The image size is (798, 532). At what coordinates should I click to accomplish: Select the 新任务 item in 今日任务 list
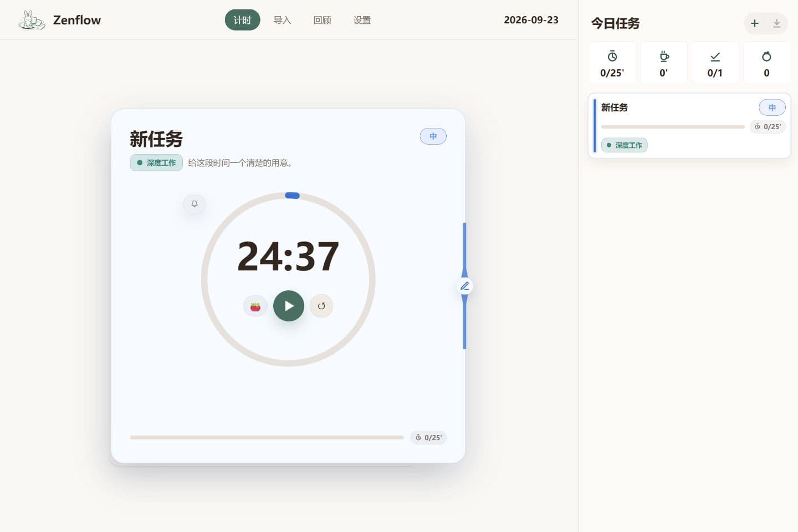689,126
